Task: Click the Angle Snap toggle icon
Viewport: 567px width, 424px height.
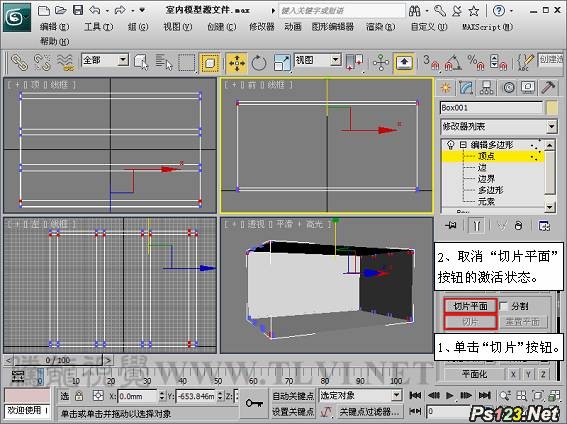Action: [x=452, y=62]
